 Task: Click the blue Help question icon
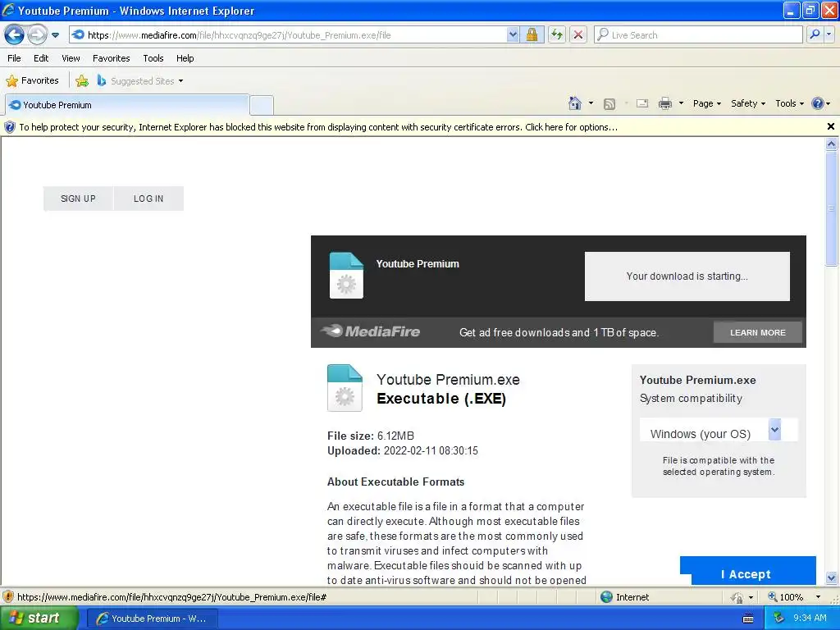(x=818, y=103)
